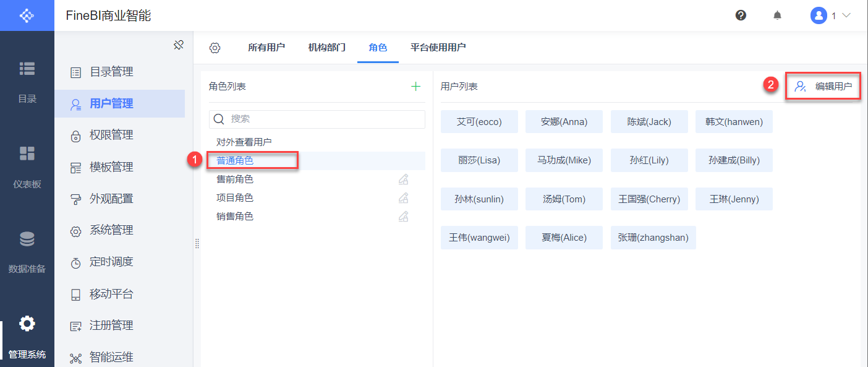Open 仪表板 from the left navigation
The width and height of the screenshot is (868, 367).
pyautogui.click(x=27, y=166)
